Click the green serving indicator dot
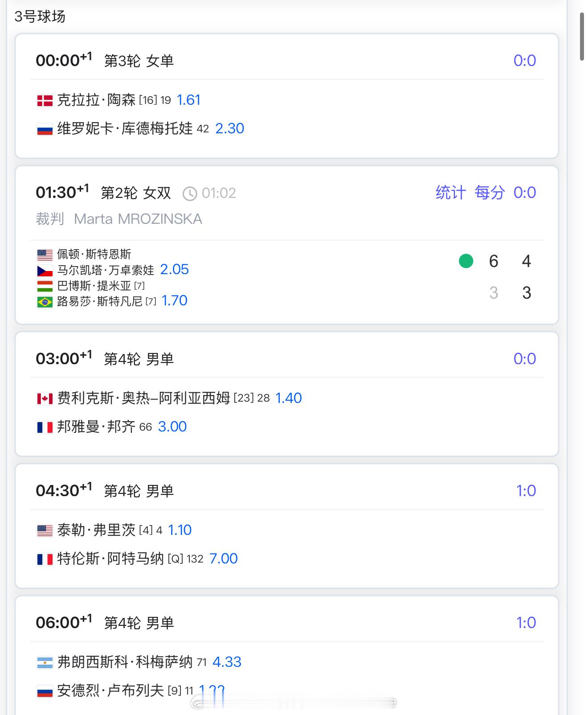Screen dimensions: 588x715 [466, 261]
